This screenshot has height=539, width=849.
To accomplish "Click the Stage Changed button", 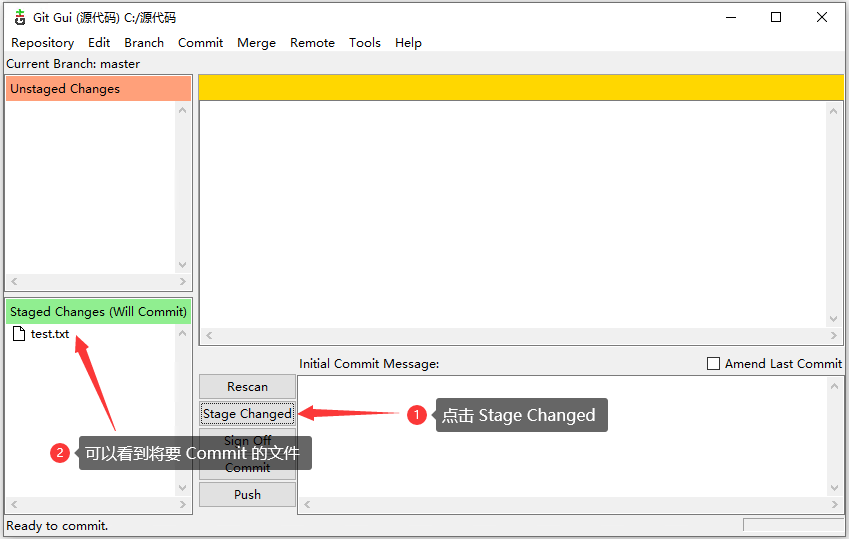I will pyautogui.click(x=247, y=414).
